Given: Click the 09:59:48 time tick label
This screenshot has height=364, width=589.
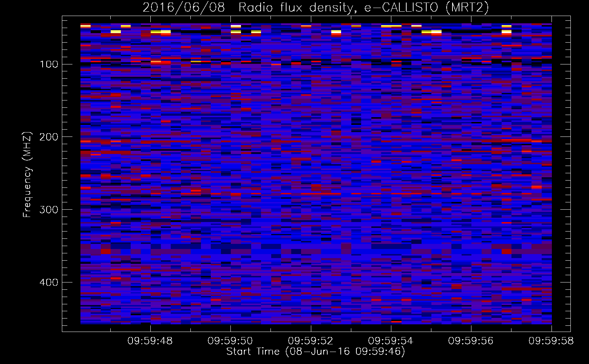Looking at the screenshot, I should [x=150, y=341].
